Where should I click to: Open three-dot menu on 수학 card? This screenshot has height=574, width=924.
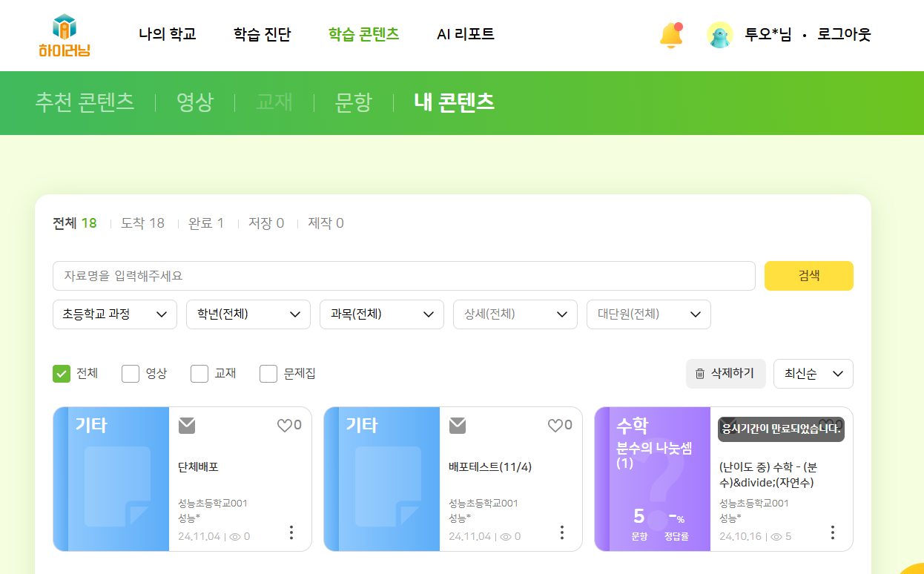coord(833,532)
